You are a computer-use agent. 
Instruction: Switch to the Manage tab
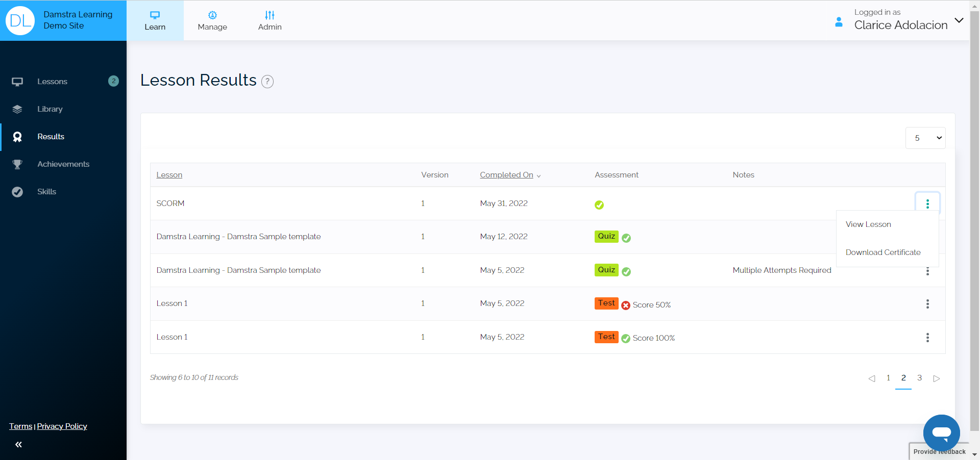click(212, 20)
